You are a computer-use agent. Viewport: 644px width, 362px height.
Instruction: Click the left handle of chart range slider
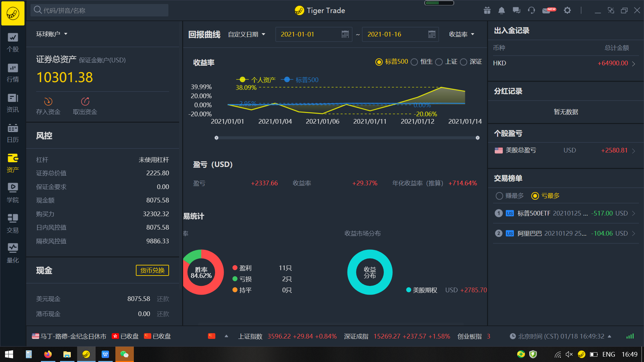pyautogui.click(x=216, y=138)
